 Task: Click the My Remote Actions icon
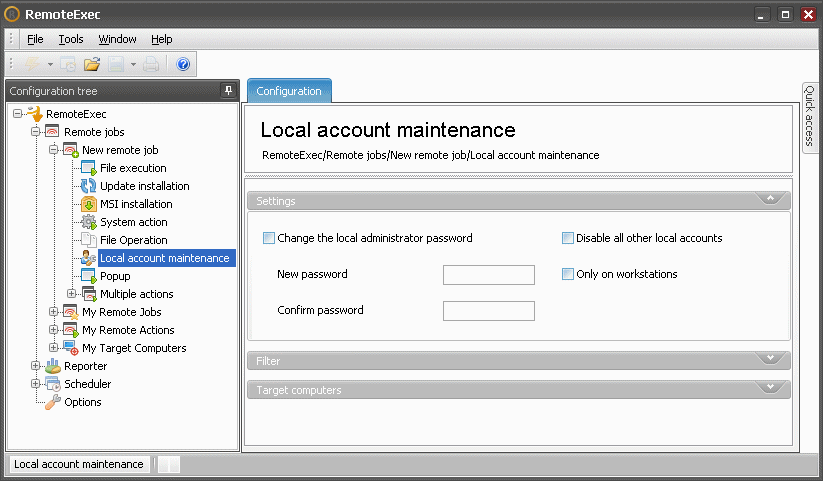click(x=70, y=330)
